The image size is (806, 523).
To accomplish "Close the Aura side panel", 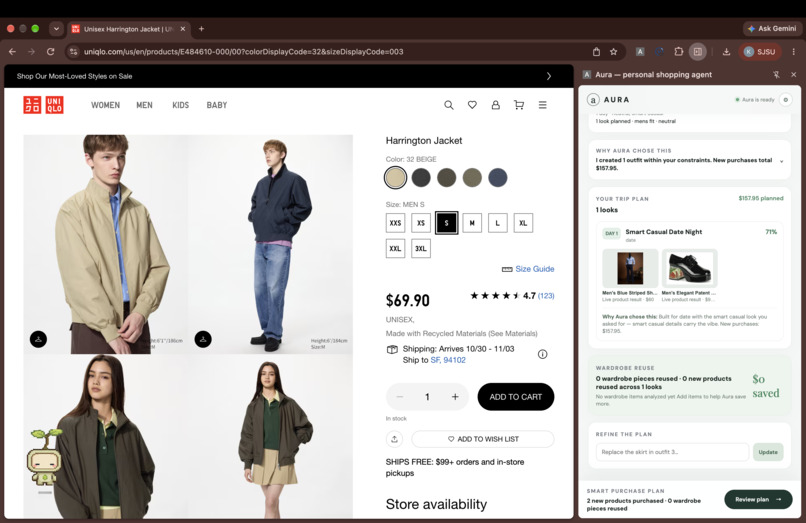I will coord(794,75).
